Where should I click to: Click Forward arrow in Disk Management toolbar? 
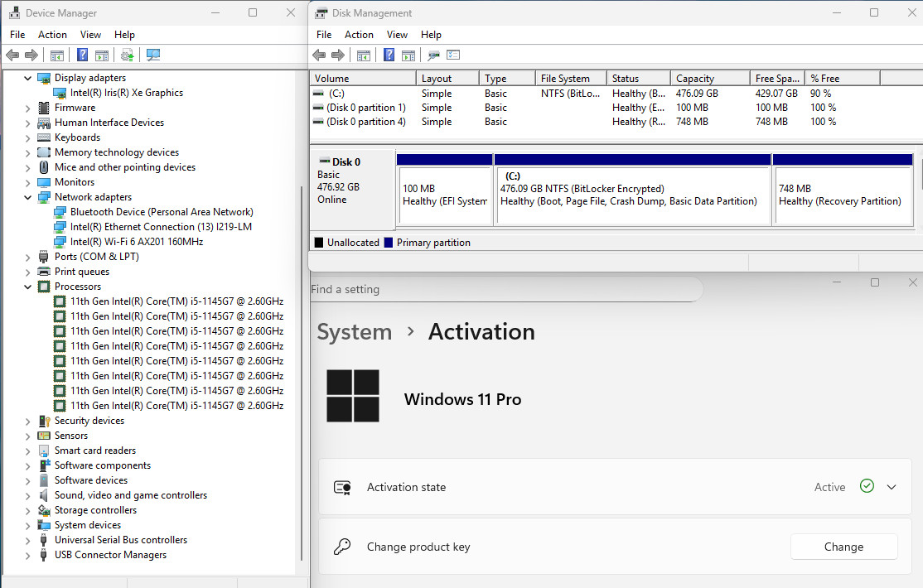tap(338, 55)
